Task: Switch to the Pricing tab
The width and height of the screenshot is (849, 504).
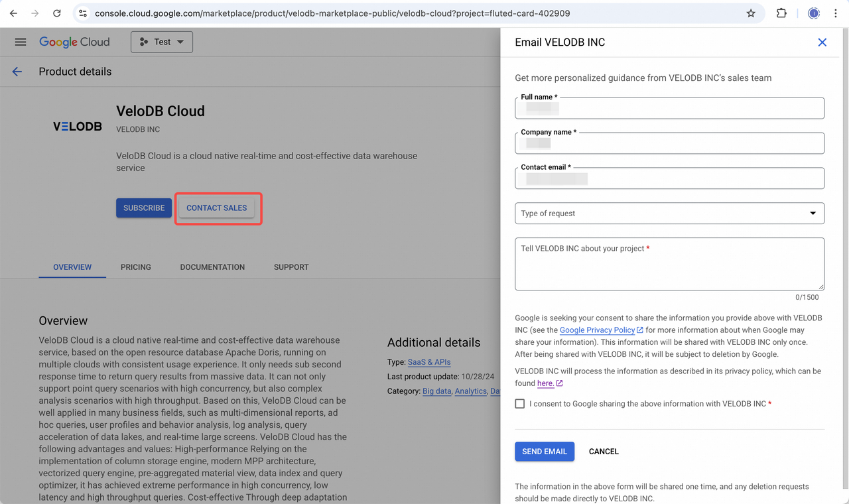Action: pos(136,267)
